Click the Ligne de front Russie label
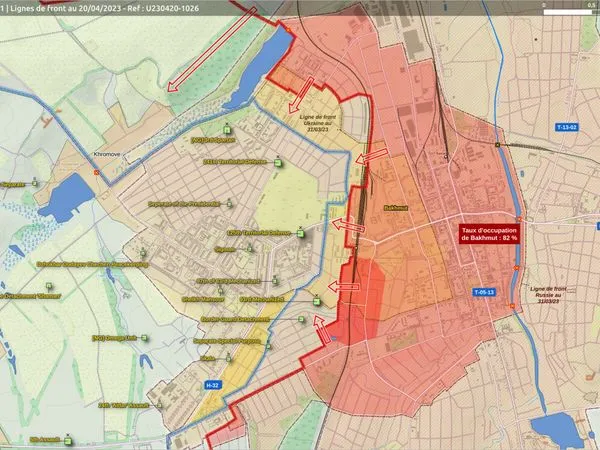Screen dimensions: 600x450 pos(548,295)
